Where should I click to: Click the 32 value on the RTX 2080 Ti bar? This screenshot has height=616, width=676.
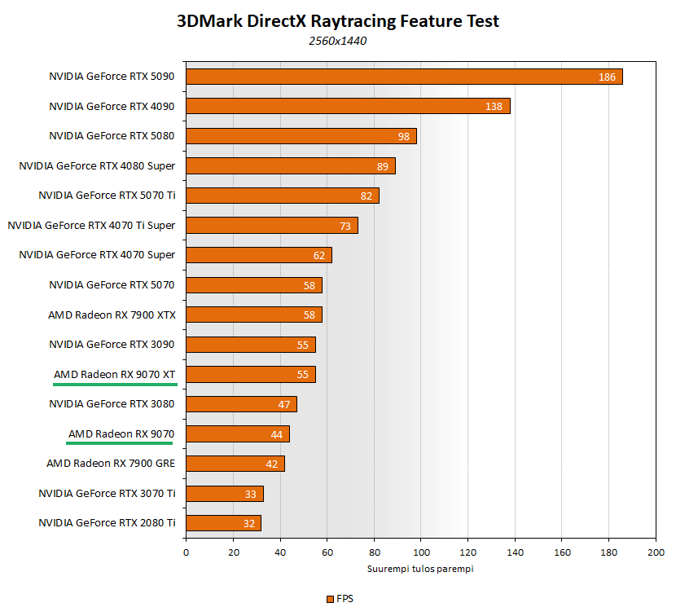(248, 524)
